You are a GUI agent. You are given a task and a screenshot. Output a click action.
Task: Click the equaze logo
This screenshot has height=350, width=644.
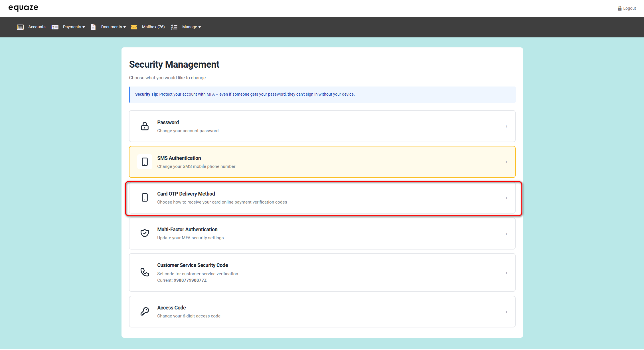click(23, 8)
